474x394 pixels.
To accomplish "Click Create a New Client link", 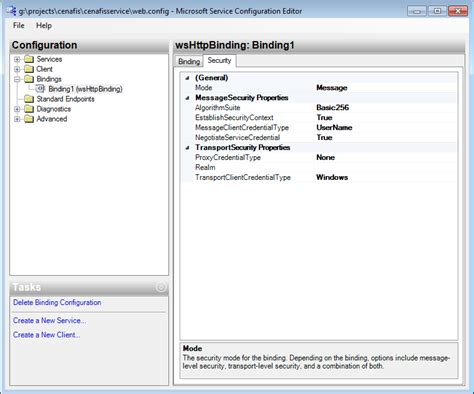I will [46, 335].
